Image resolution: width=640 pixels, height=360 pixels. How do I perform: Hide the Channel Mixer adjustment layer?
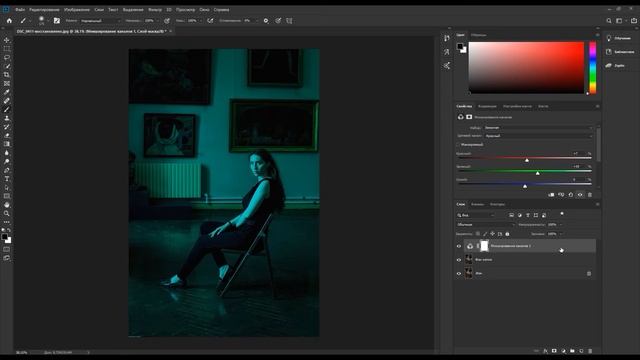point(459,246)
